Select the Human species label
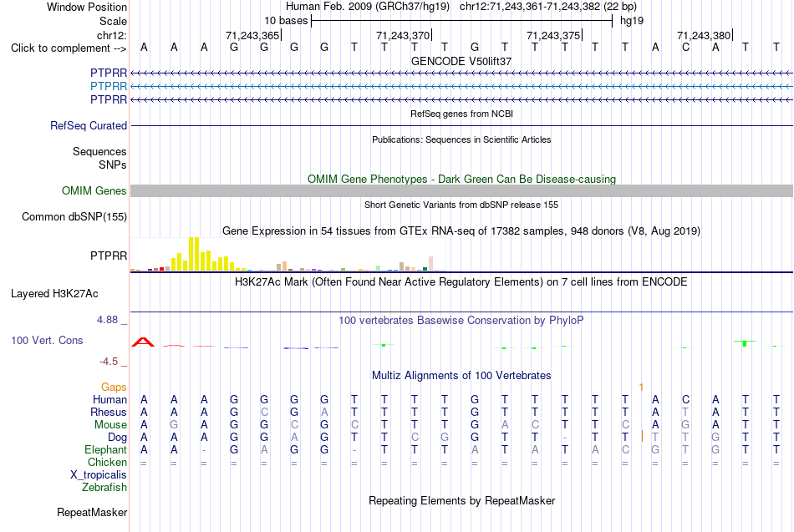Image resolution: width=794 pixels, height=532 pixels. [109, 400]
